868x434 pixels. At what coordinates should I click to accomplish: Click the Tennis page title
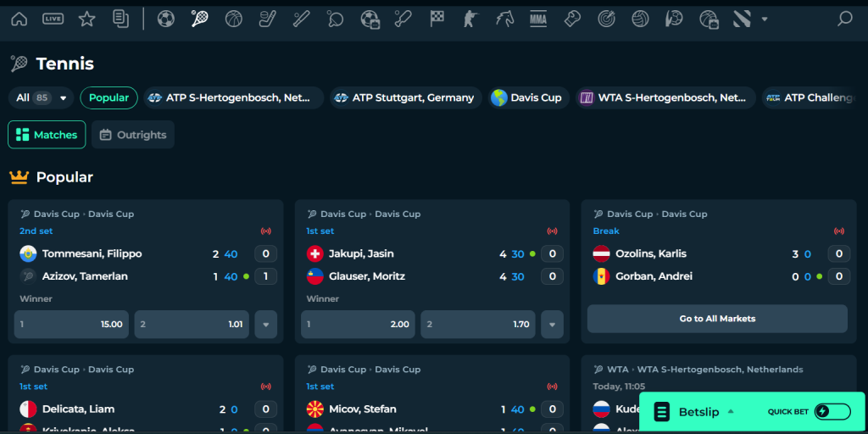[x=64, y=64]
